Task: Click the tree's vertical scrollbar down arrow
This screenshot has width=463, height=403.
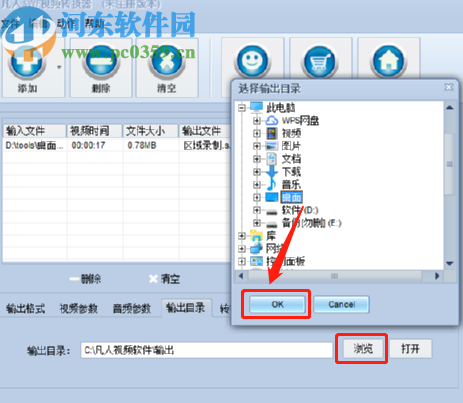Action: tap(450, 264)
